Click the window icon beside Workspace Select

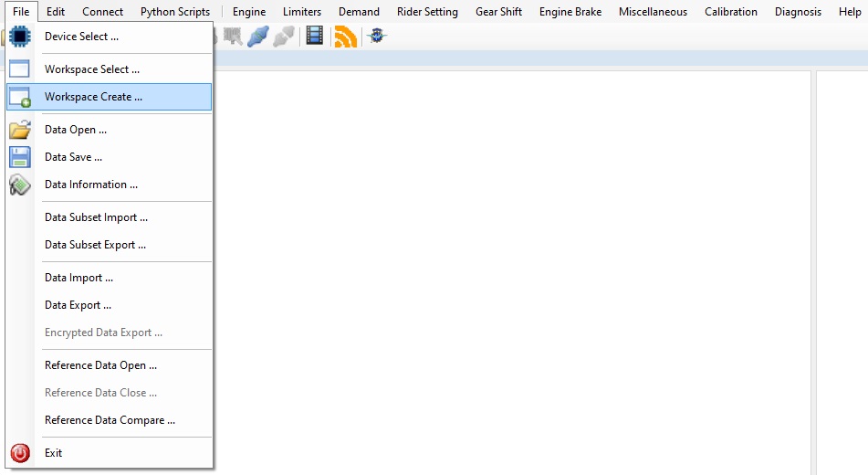click(x=20, y=69)
